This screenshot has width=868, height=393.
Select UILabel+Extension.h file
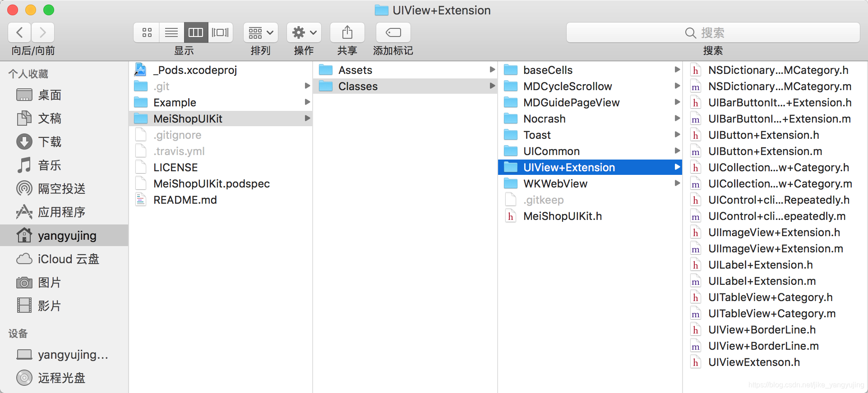click(775, 265)
